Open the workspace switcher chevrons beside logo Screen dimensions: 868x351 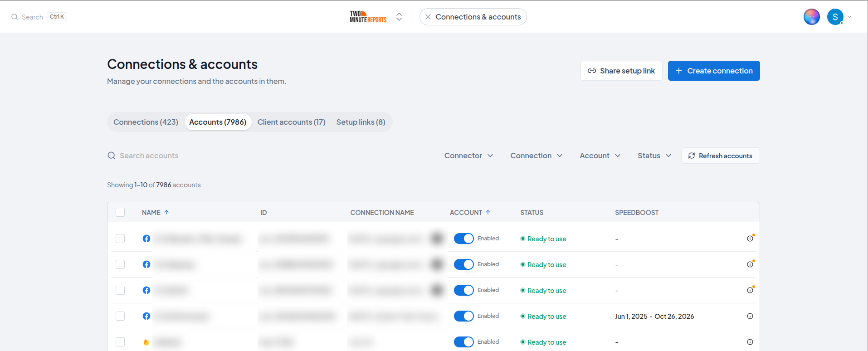pos(399,17)
